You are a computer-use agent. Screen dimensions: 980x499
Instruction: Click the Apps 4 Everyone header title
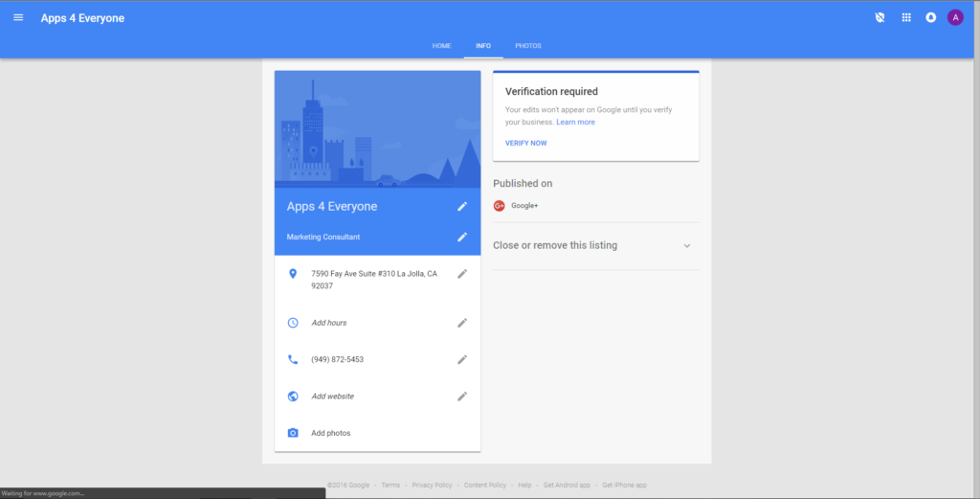[82, 18]
